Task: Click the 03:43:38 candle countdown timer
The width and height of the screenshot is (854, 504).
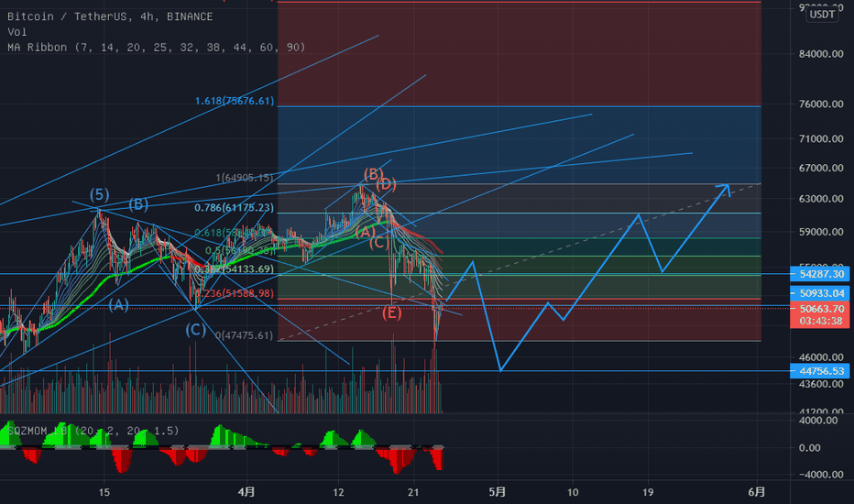Action: (x=821, y=321)
